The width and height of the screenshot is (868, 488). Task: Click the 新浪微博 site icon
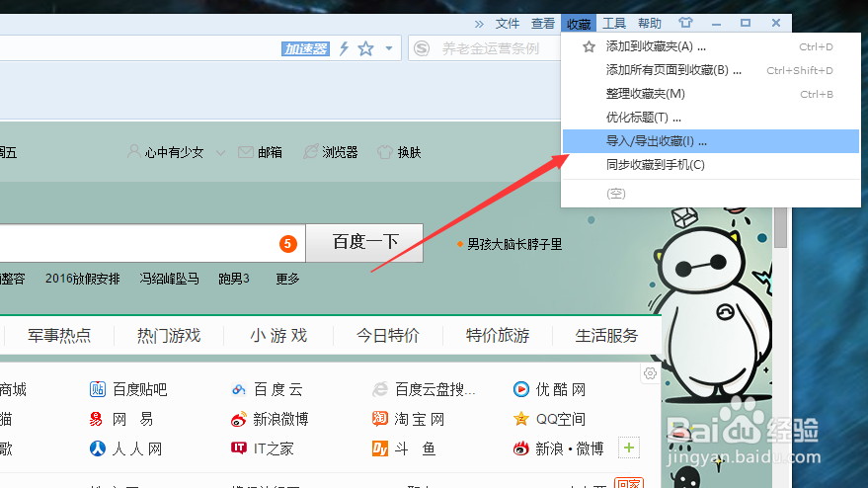tap(239, 419)
